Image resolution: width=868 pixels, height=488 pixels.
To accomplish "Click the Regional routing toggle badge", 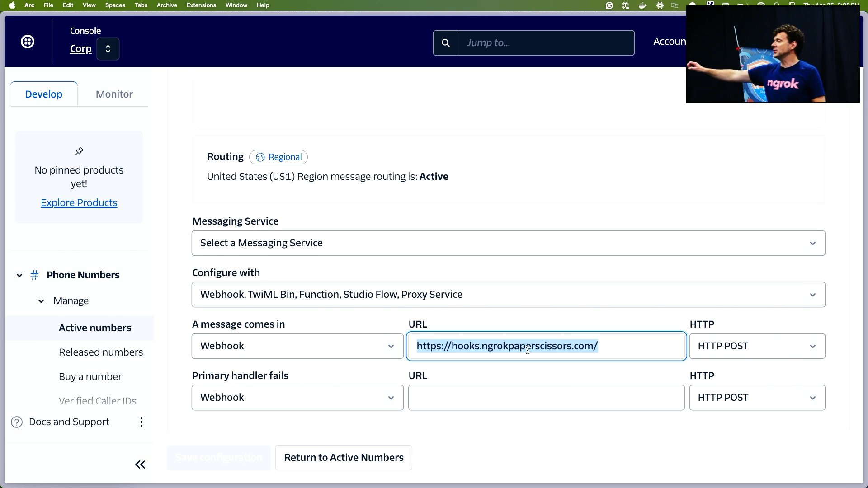I will pyautogui.click(x=279, y=157).
